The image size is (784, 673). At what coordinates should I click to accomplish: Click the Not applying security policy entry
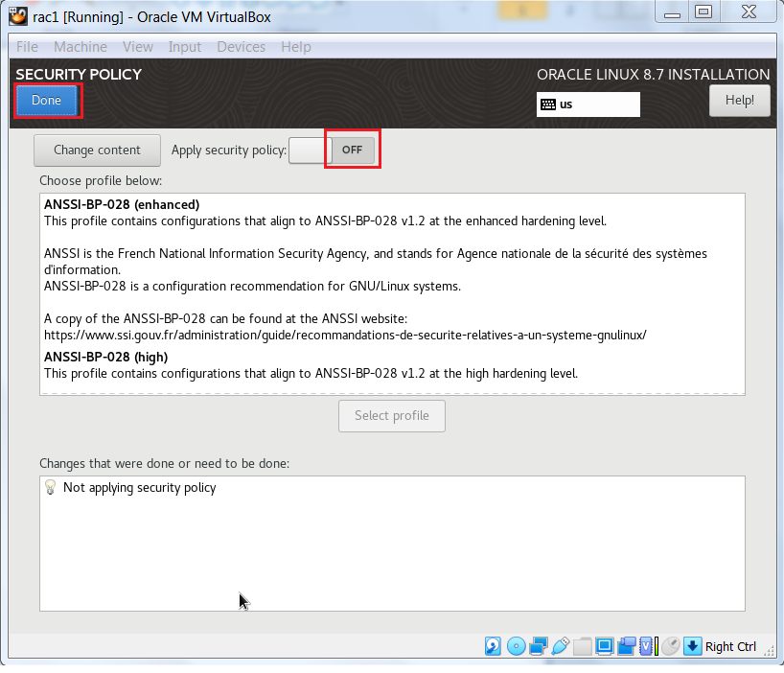click(x=392, y=487)
